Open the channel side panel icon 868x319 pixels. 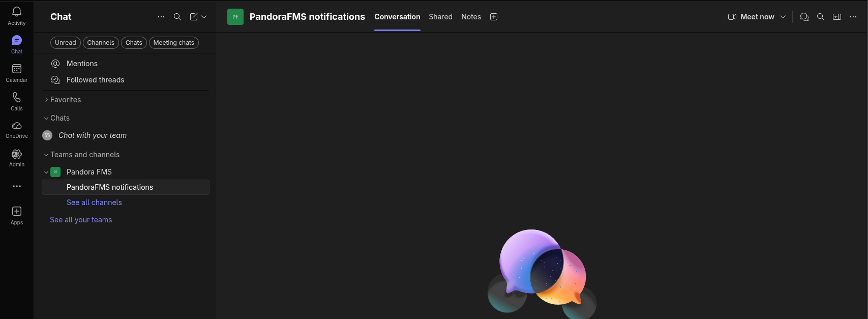tap(837, 17)
